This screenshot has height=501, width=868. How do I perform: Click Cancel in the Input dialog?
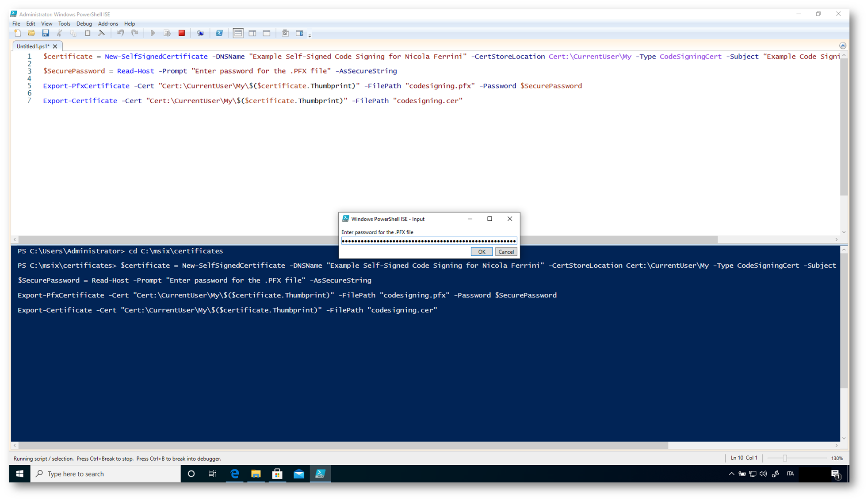point(506,251)
